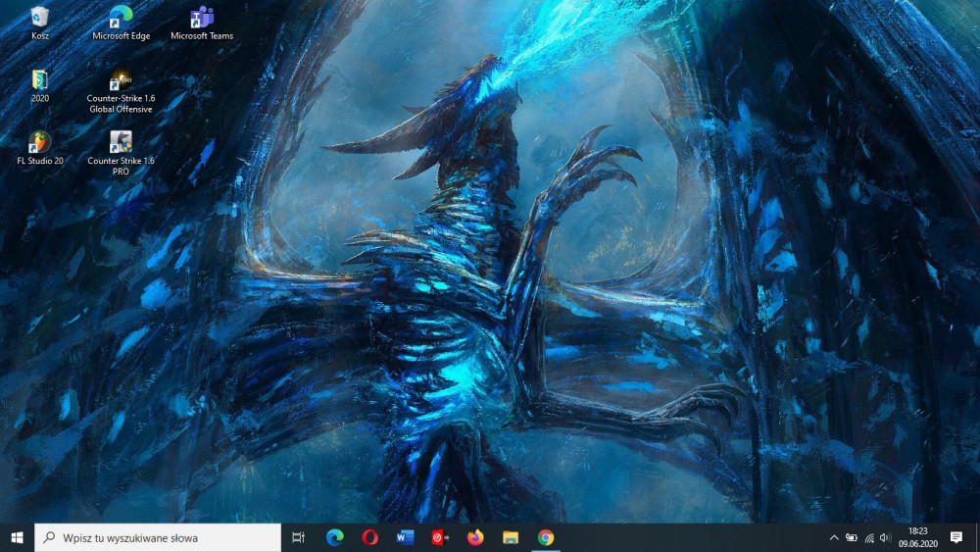
Task: Check battery status in system tray
Action: click(x=852, y=537)
